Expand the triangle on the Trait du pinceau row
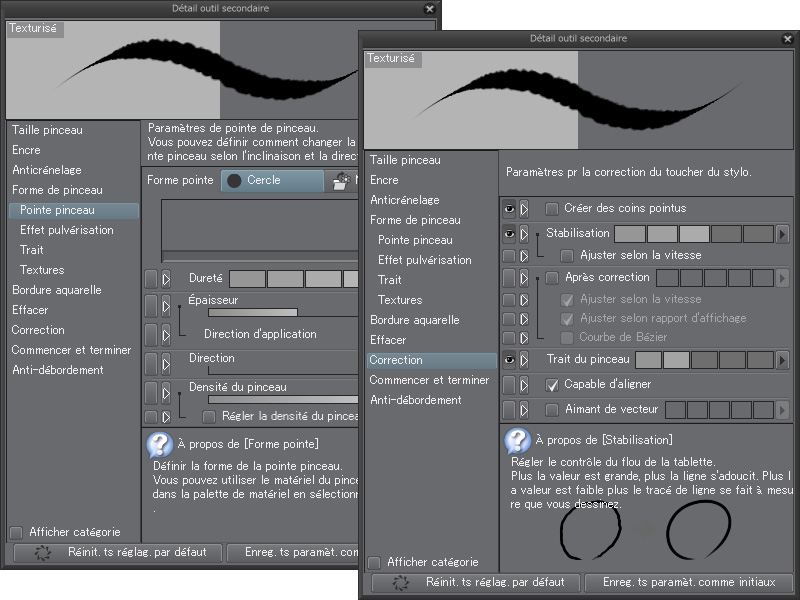The height and width of the screenshot is (600, 800). pyautogui.click(x=524, y=360)
